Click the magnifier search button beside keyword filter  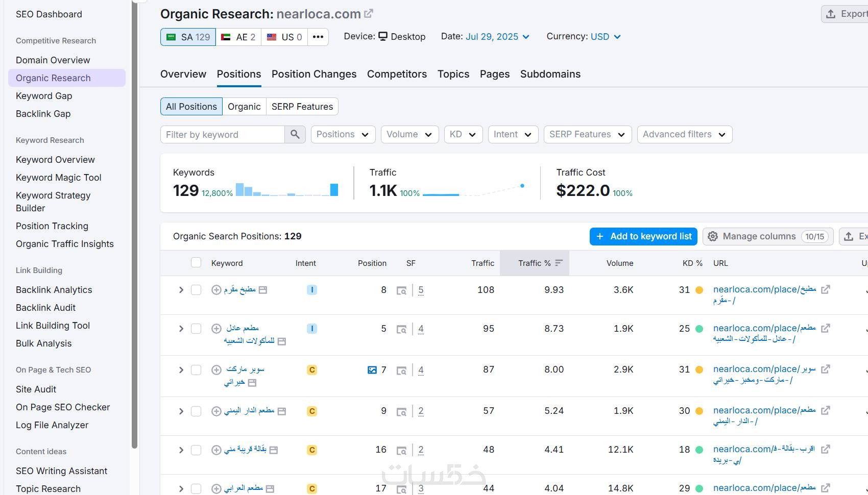tap(295, 134)
